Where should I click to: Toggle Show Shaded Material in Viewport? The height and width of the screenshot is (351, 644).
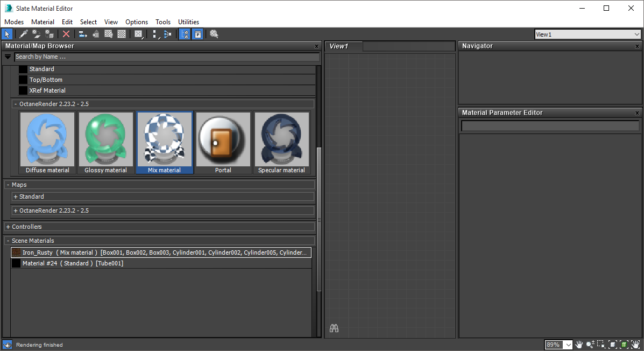109,34
